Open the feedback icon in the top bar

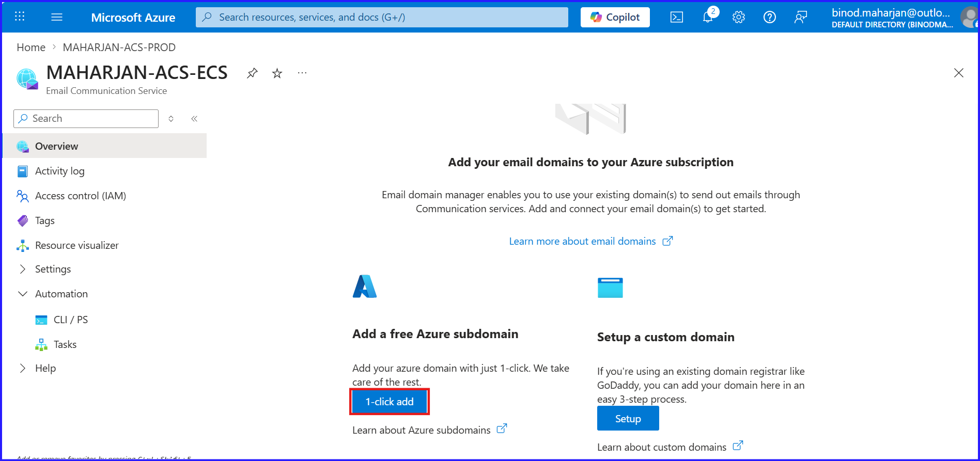coord(801,17)
